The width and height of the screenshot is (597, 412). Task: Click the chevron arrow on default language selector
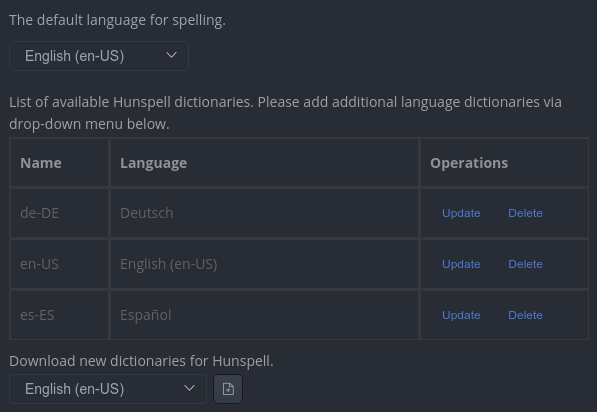[x=171, y=56]
